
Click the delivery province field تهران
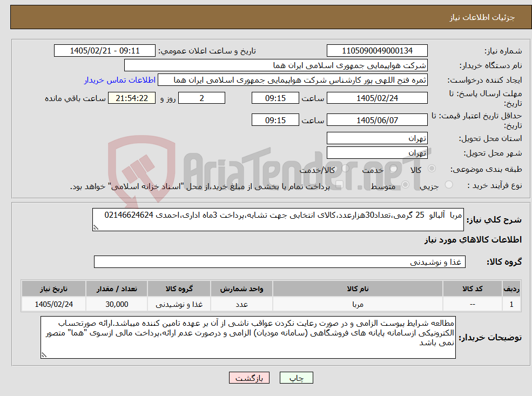point(377,138)
